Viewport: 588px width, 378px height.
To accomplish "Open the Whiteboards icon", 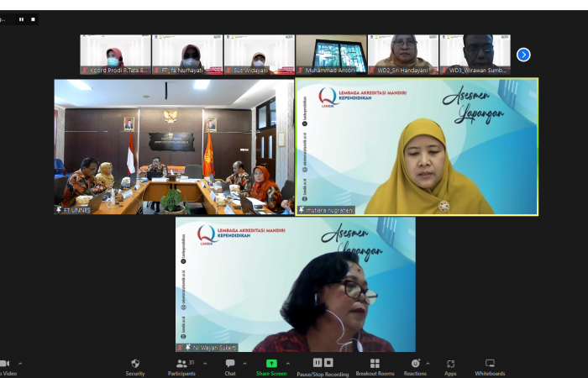I will 490,363.
